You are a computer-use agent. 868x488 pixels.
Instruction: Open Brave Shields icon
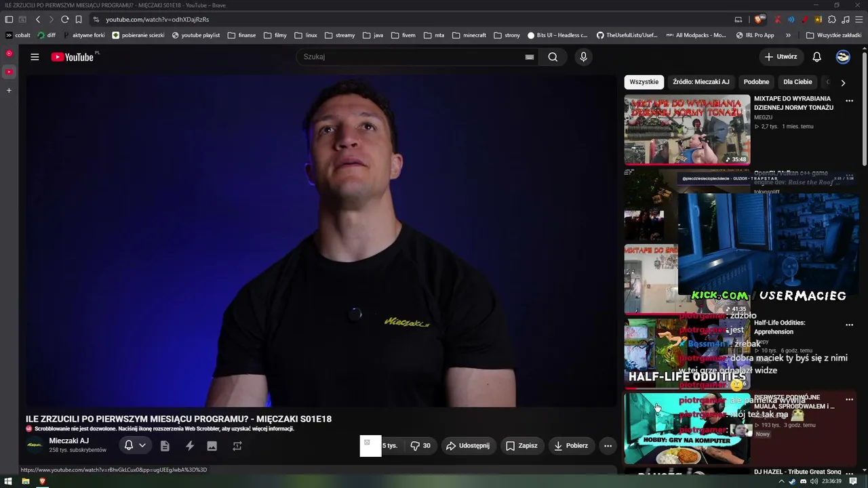pos(759,20)
